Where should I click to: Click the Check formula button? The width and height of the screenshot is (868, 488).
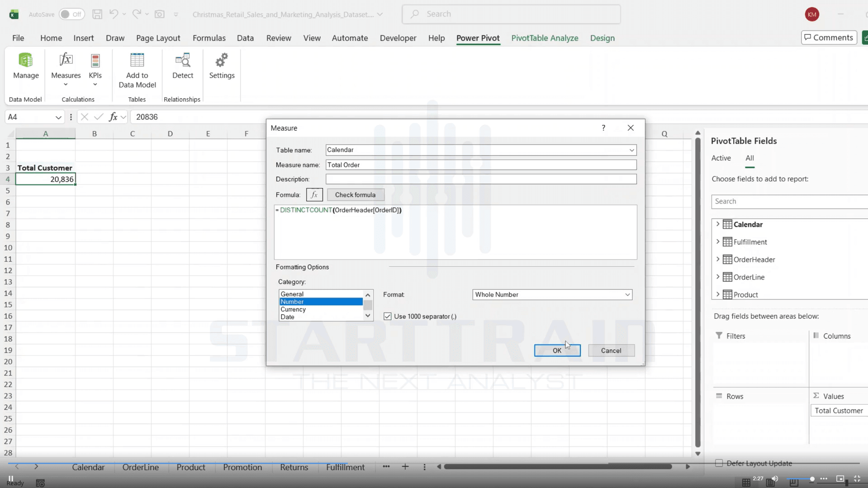coord(355,195)
